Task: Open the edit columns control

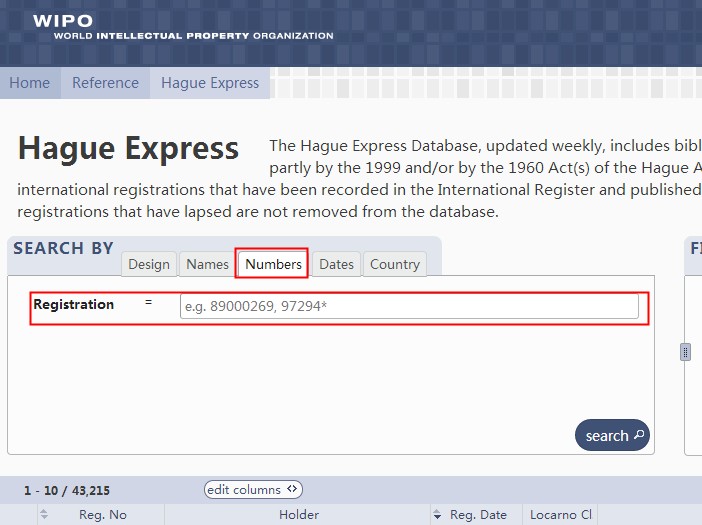Action: point(253,490)
